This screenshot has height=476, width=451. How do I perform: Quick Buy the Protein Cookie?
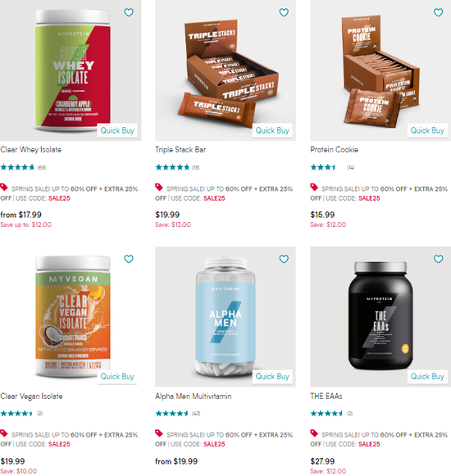(x=427, y=130)
